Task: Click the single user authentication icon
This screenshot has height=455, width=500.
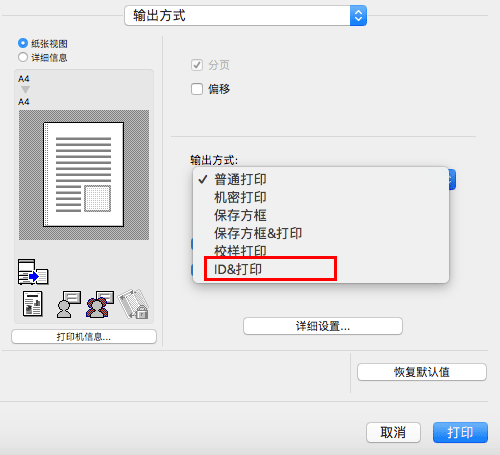Action: [69, 304]
